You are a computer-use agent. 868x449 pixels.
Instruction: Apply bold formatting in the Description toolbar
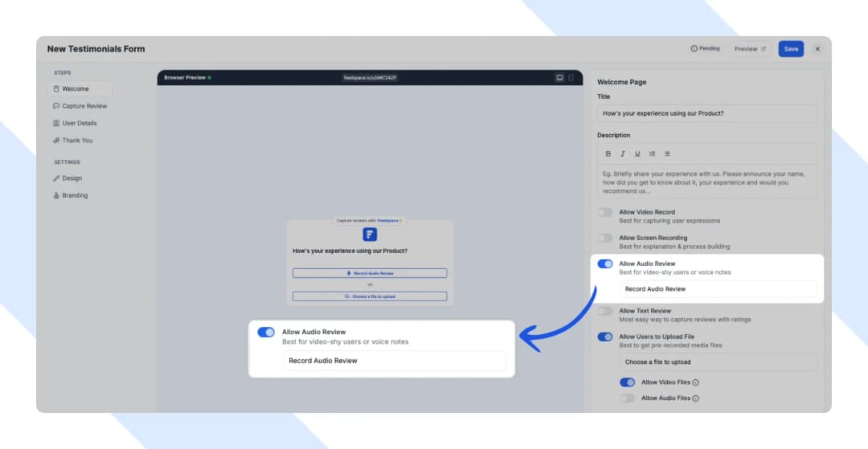point(608,153)
